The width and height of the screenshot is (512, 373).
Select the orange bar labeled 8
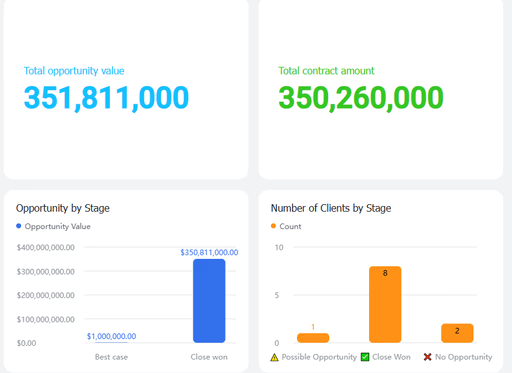click(x=385, y=304)
